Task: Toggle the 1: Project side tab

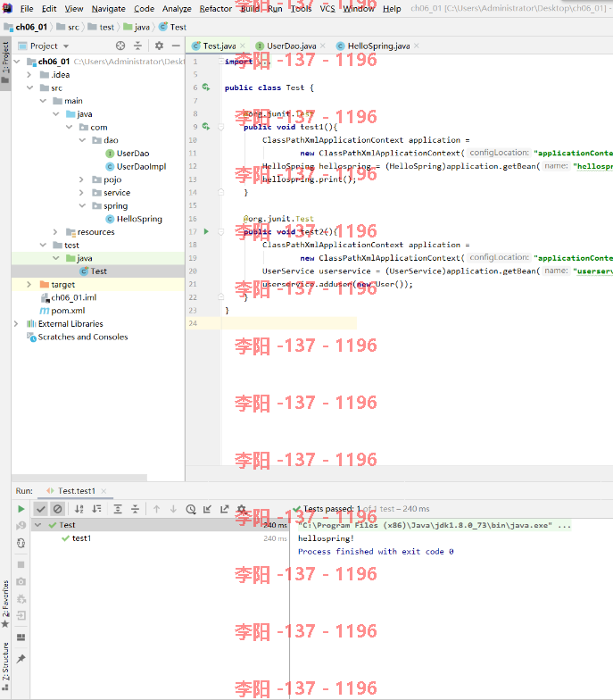Action: click(5, 62)
